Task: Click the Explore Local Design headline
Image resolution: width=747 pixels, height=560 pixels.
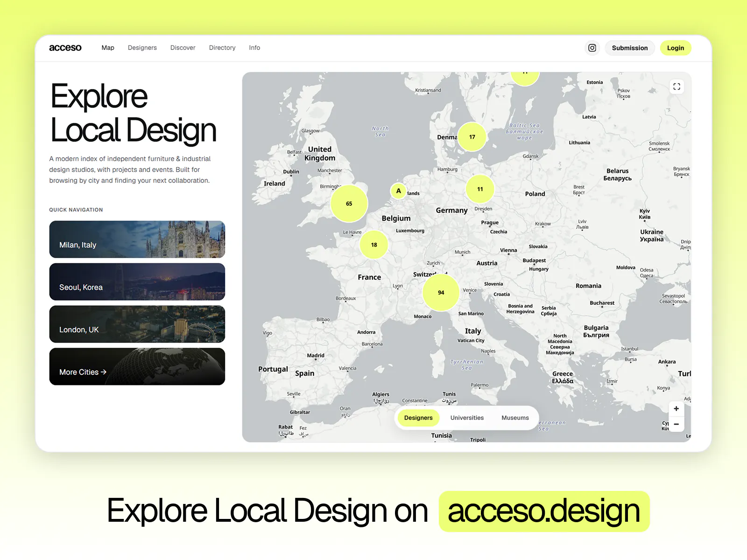Action: point(134,113)
